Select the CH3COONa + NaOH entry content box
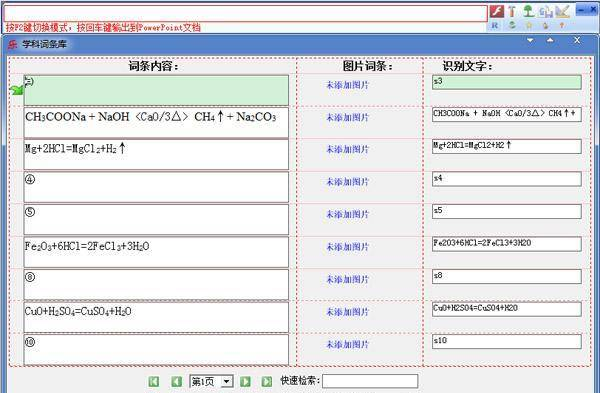This screenshot has height=393, width=600. (156, 123)
